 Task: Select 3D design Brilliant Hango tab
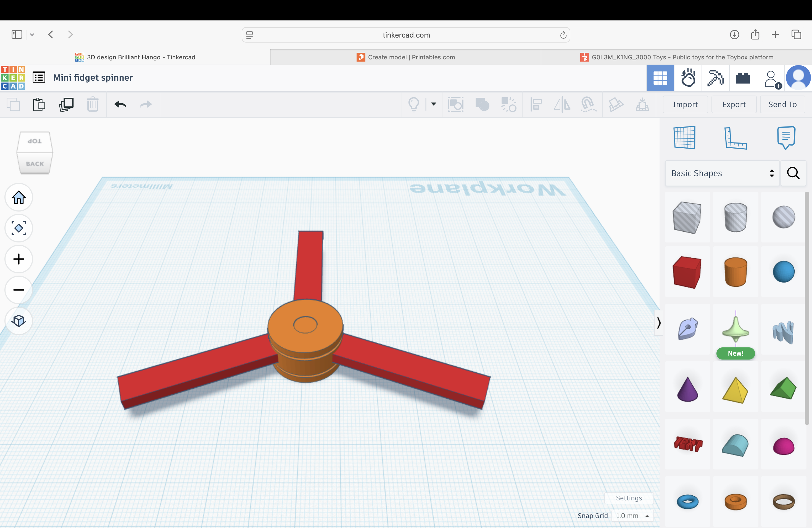pos(135,57)
